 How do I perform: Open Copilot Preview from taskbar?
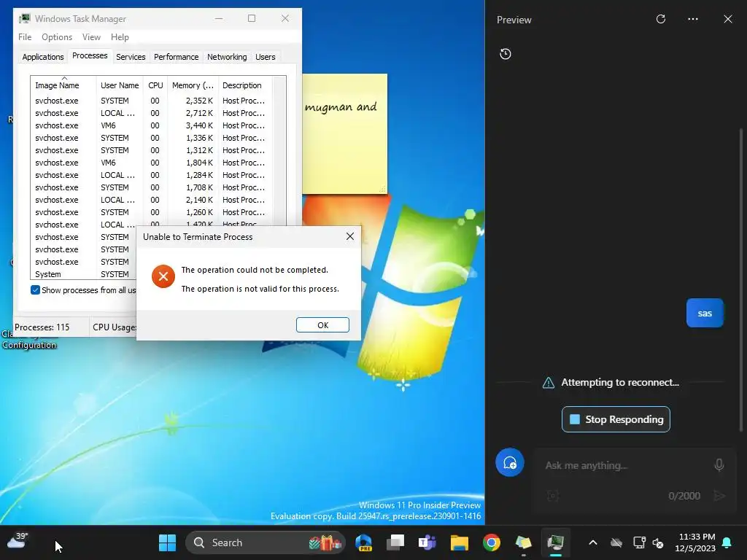click(364, 542)
